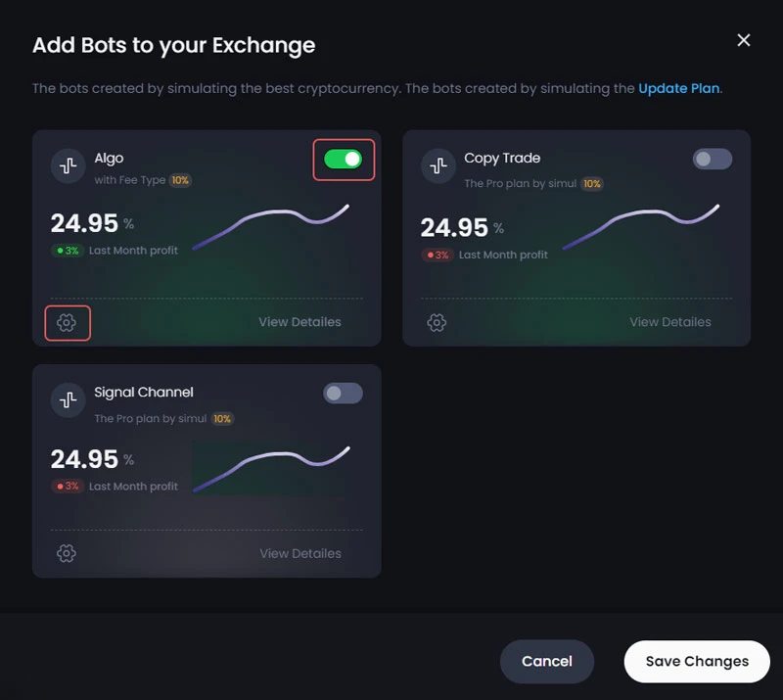Click the Cancel button
Viewport: 783px width, 700px height.
click(547, 661)
